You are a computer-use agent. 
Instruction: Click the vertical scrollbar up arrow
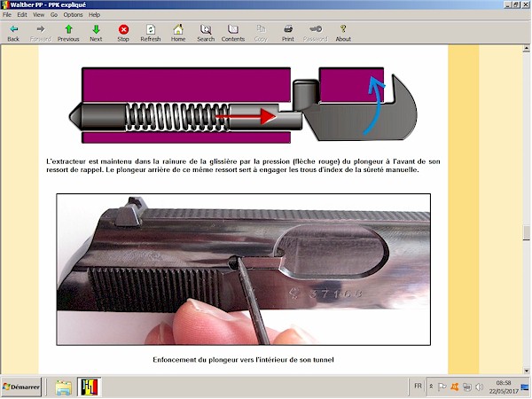click(x=526, y=49)
